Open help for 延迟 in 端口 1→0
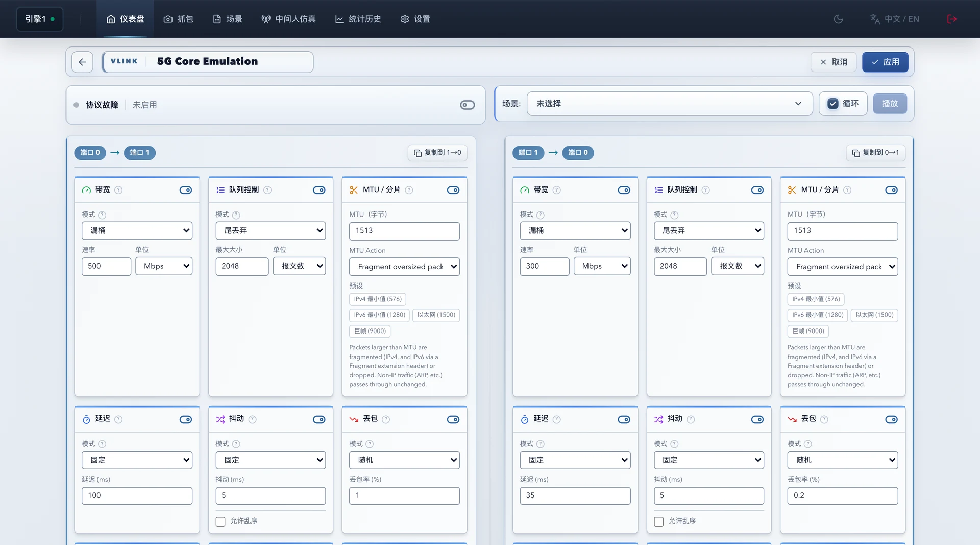Viewport: 980px width, 545px height. (557, 419)
